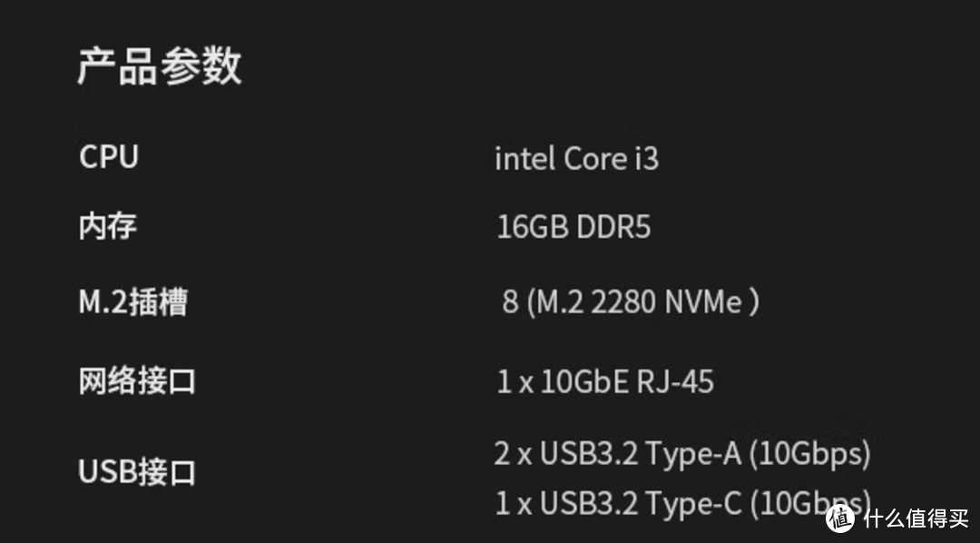The height and width of the screenshot is (543, 980).
Task: Select the 1 x USB3.2 Type-C line
Action: pos(681,503)
